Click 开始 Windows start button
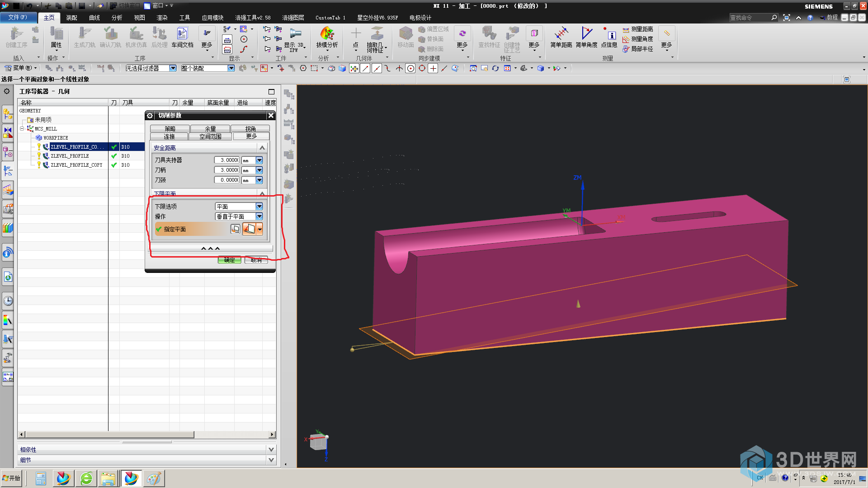868x488 pixels. point(11,478)
